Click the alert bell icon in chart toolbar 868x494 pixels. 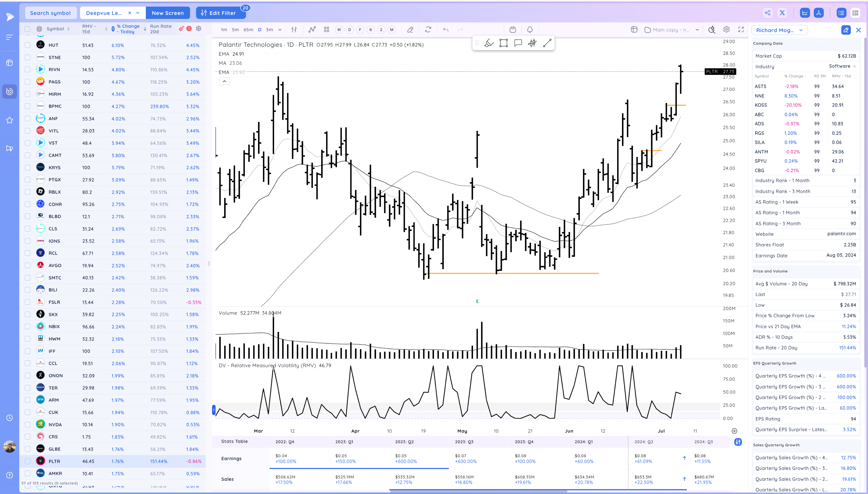[529, 30]
